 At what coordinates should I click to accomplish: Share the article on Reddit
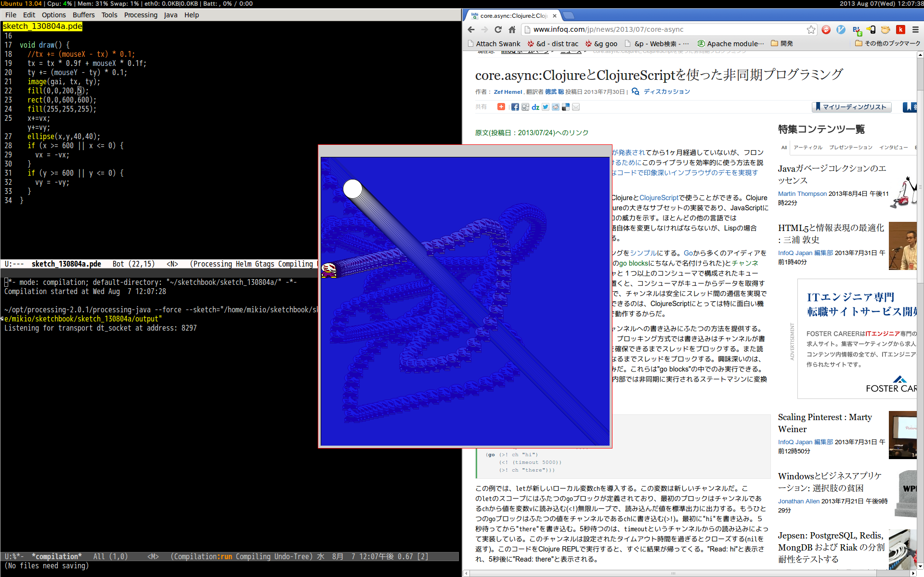pyautogui.click(x=556, y=107)
